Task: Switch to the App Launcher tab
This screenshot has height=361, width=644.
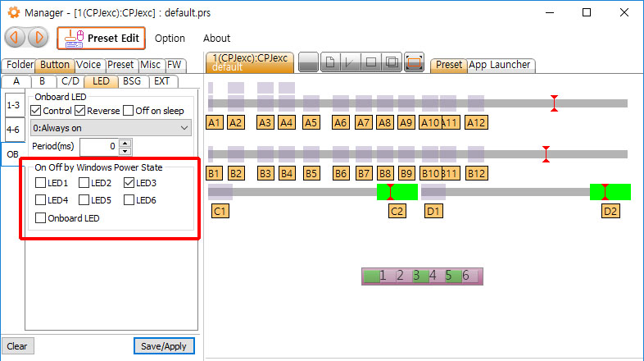Action: pos(500,65)
